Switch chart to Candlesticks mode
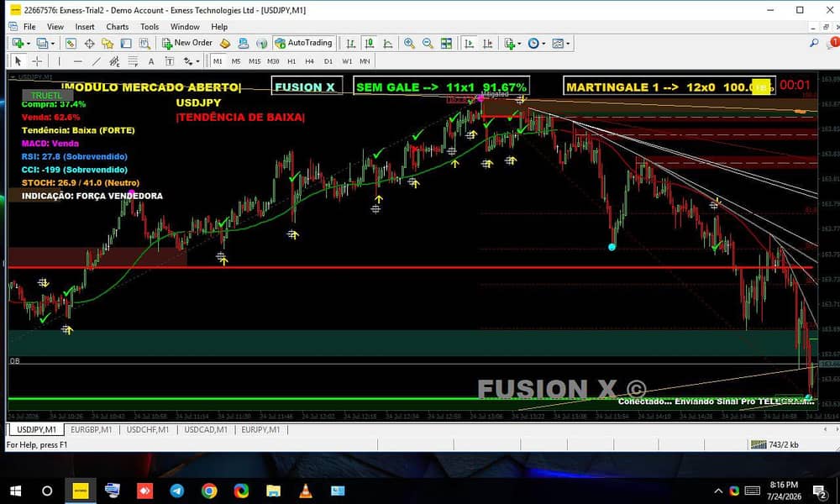The height and width of the screenshot is (504, 840). click(x=369, y=44)
